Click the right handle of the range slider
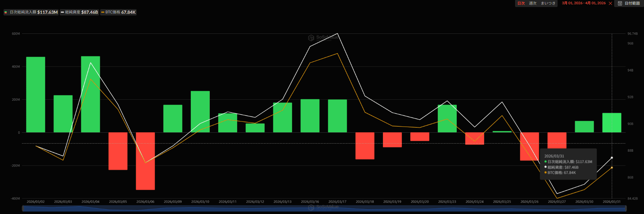 pyautogui.click(x=625, y=208)
